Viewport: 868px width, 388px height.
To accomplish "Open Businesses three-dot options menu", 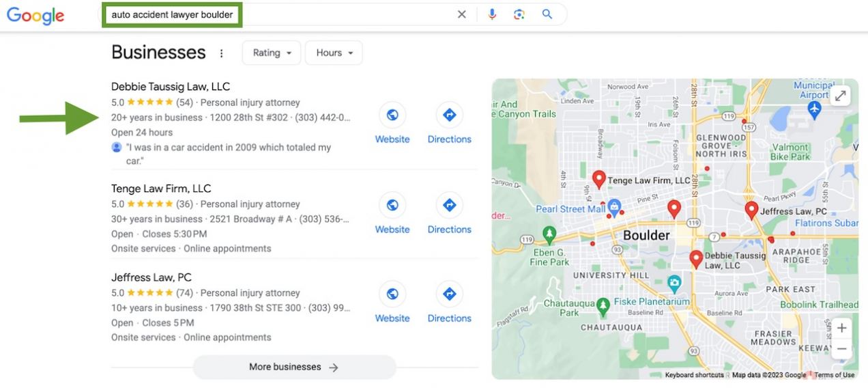I will point(221,53).
